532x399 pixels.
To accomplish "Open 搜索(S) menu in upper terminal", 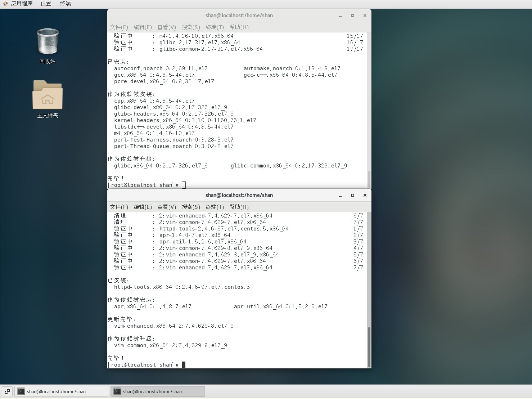I will pos(191,27).
